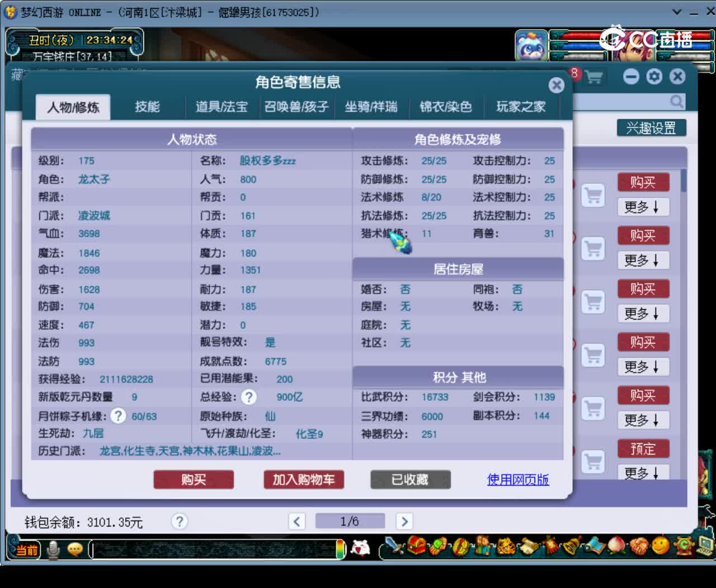Click the colored gauge at chat bar end
716x588 pixels.
click(x=341, y=549)
